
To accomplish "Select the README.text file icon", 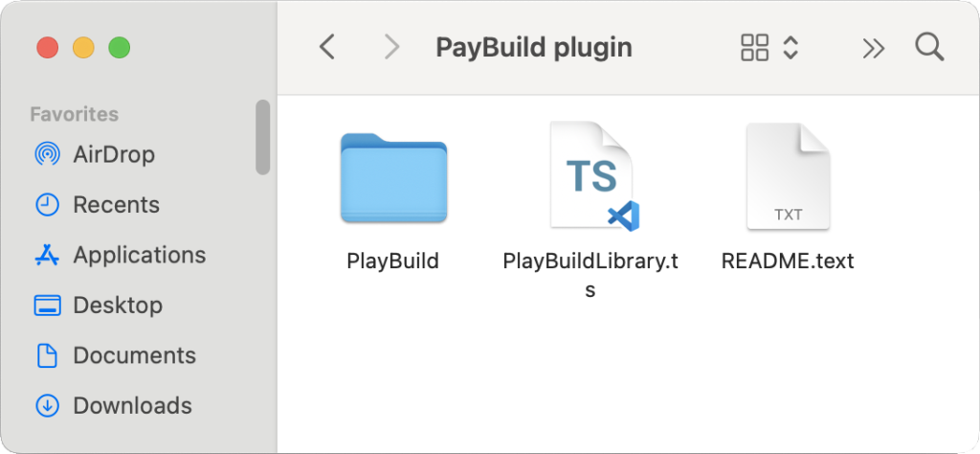I will 787,176.
